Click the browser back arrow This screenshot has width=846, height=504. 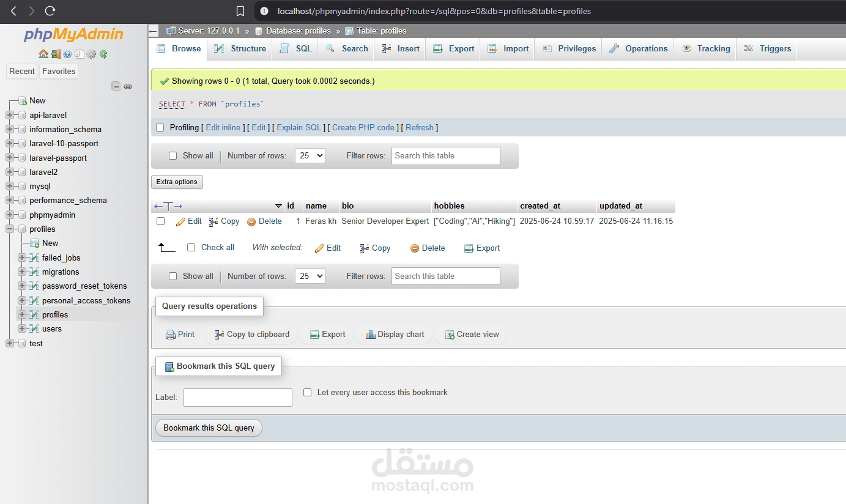click(13, 11)
